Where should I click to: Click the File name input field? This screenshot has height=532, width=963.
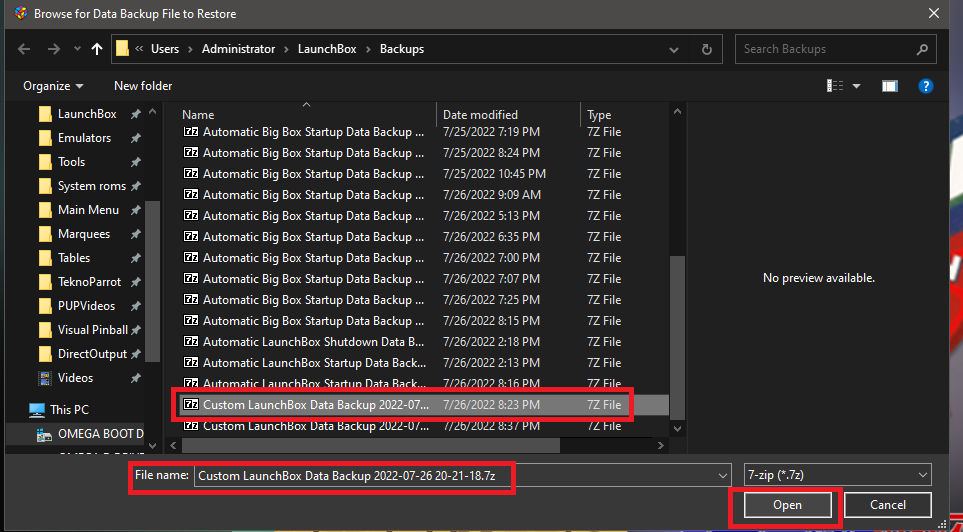point(458,475)
